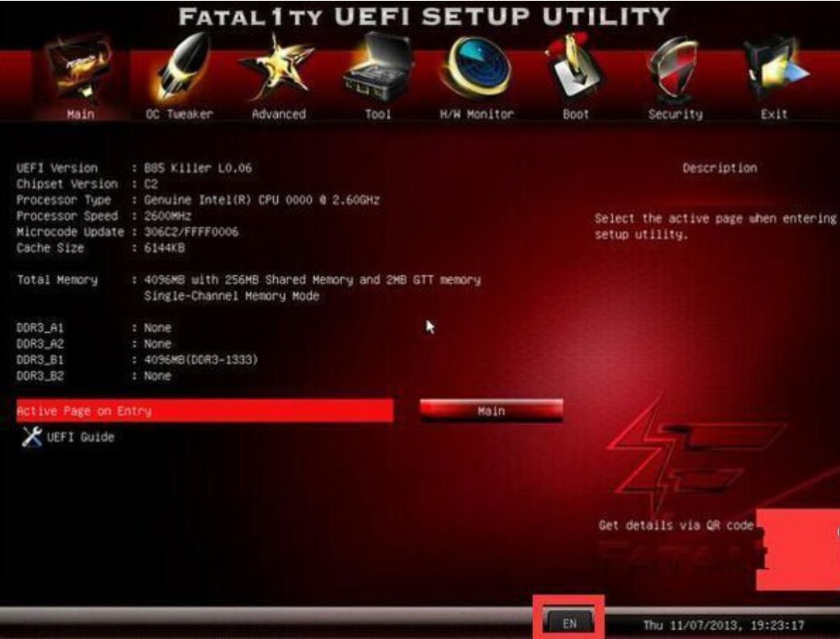The width and height of the screenshot is (840, 639).
Task: Click 'Single-Channel Memory Mode' text
Action: (232, 296)
